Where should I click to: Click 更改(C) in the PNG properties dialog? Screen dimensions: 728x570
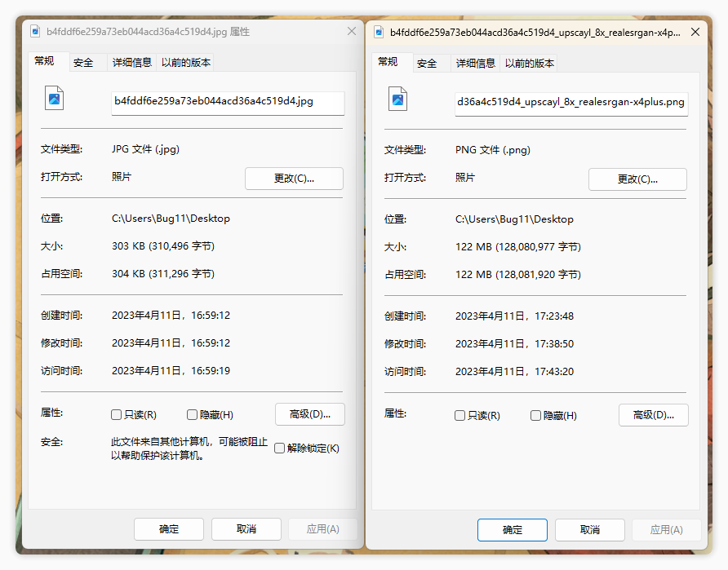pos(637,179)
